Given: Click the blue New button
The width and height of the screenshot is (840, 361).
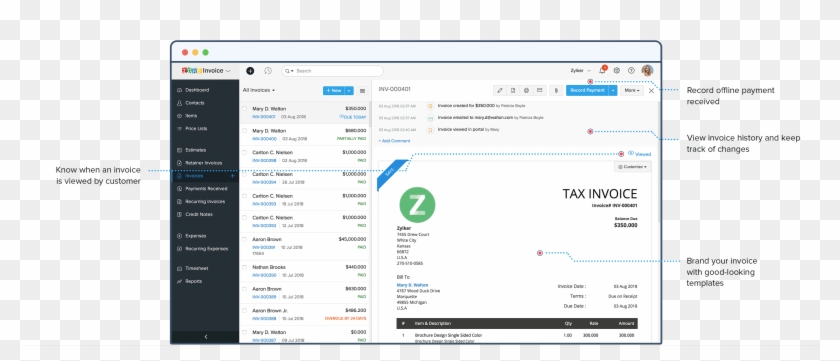Looking at the screenshot, I should [x=334, y=91].
